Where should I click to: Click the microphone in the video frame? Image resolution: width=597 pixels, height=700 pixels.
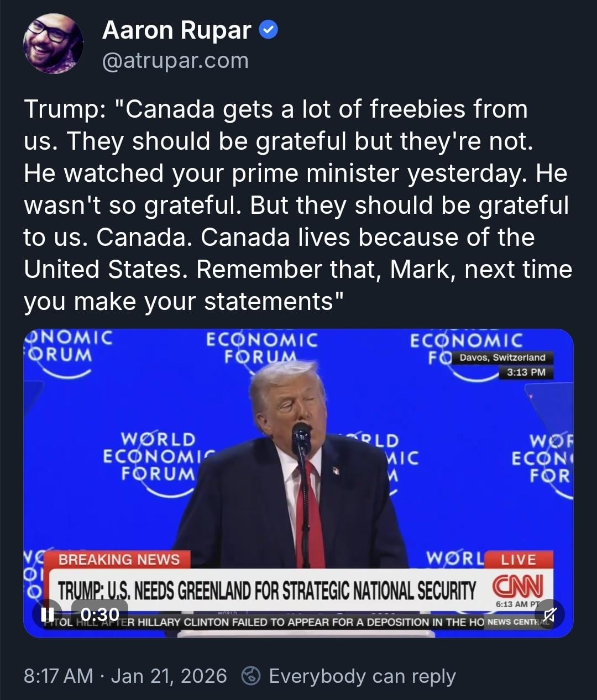301,436
